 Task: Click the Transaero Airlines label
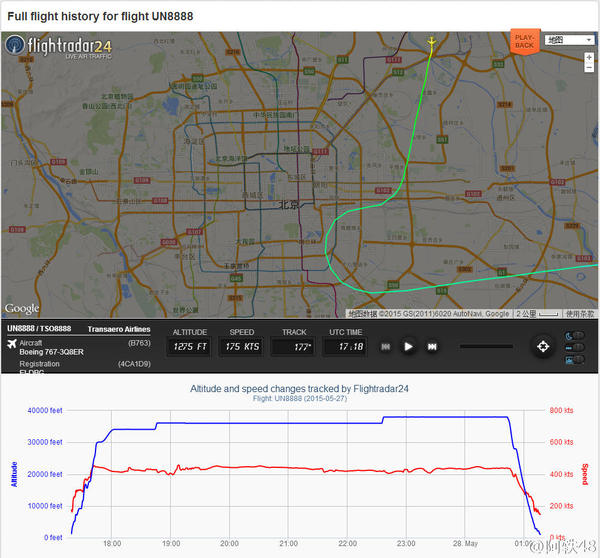pyautogui.click(x=118, y=329)
